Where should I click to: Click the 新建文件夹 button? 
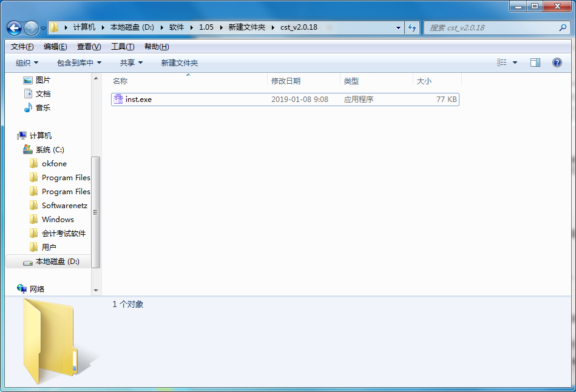180,63
